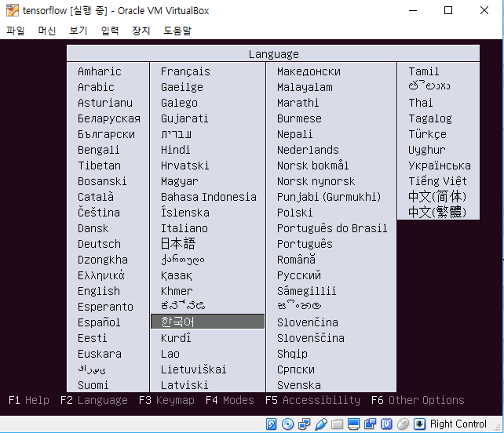Select Punjabi (Gurmukhi) entry

coord(329,197)
